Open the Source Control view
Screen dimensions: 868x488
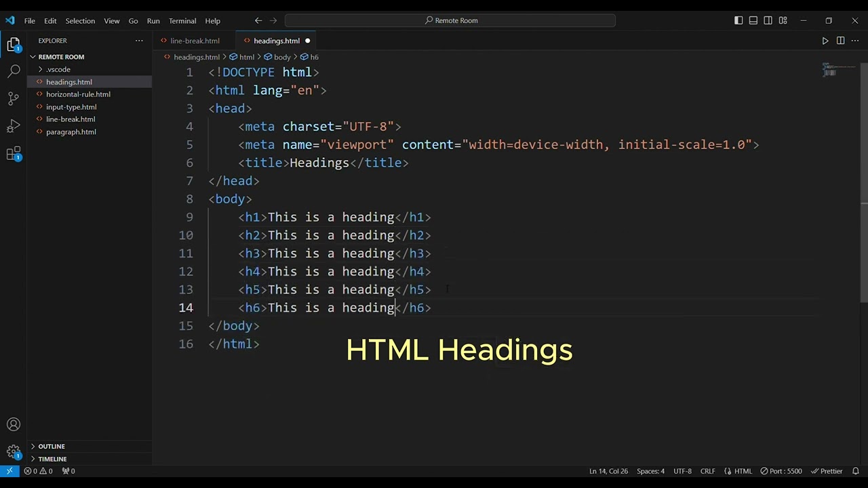click(14, 99)
